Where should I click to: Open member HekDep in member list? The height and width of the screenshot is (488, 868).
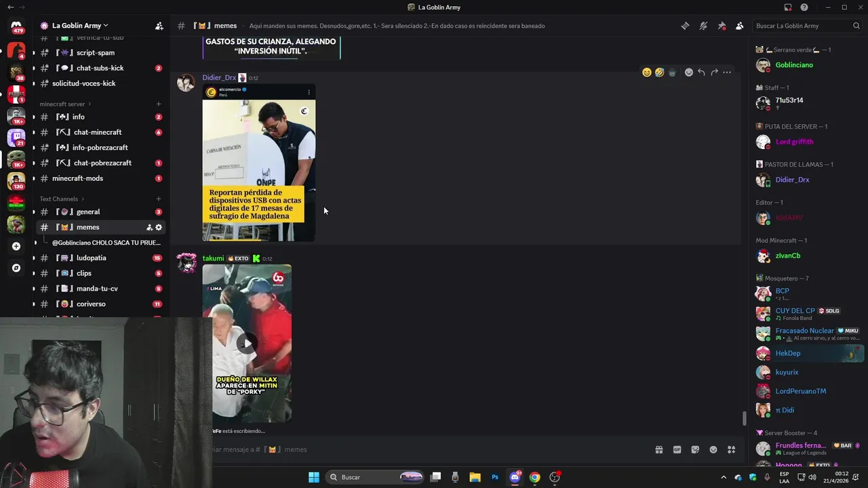(808, 353)
